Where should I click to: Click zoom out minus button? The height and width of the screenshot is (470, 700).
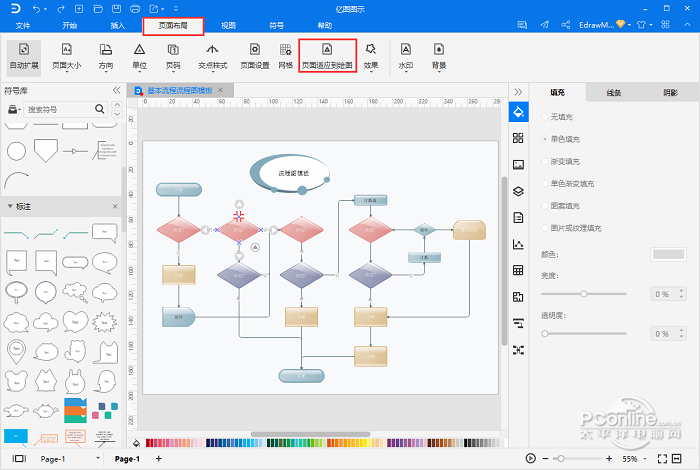pos(546,458)
